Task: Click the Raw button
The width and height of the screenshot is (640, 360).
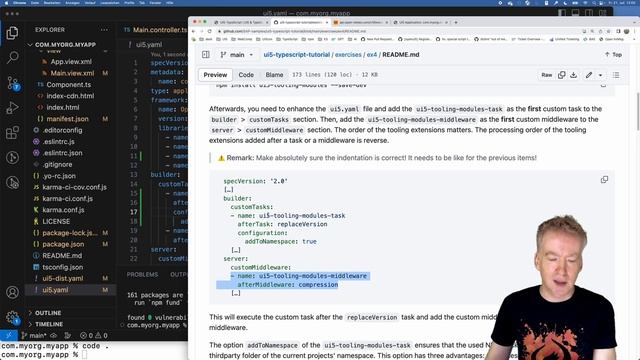Action: (547, 75)
